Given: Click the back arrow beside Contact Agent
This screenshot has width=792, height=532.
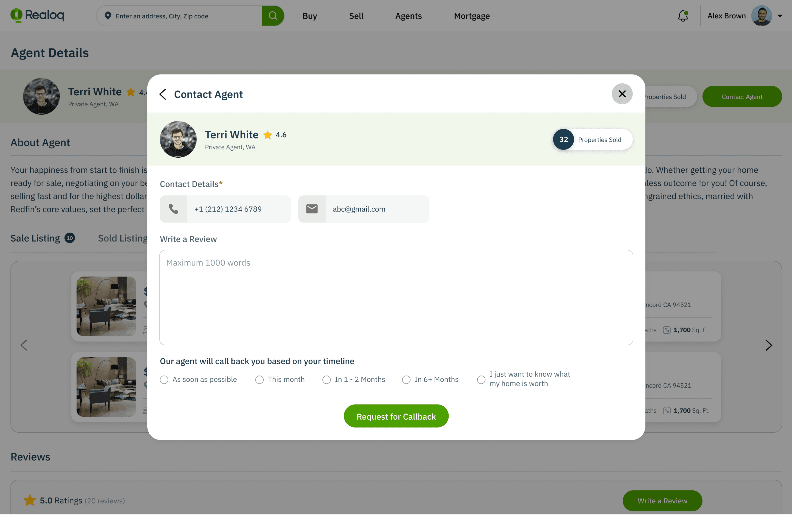Looking at the screenshot, I should point(163,94).
